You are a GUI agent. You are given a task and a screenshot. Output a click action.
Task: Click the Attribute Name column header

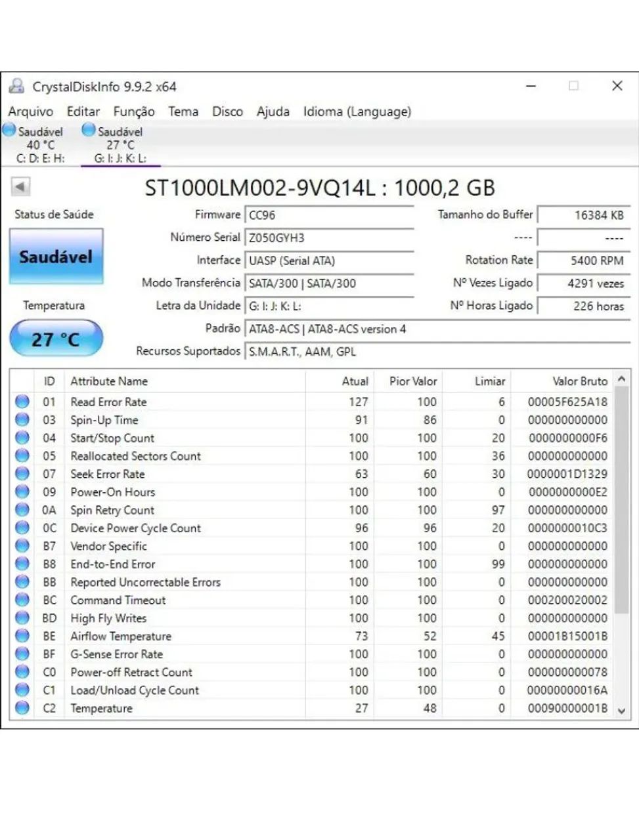185,381
